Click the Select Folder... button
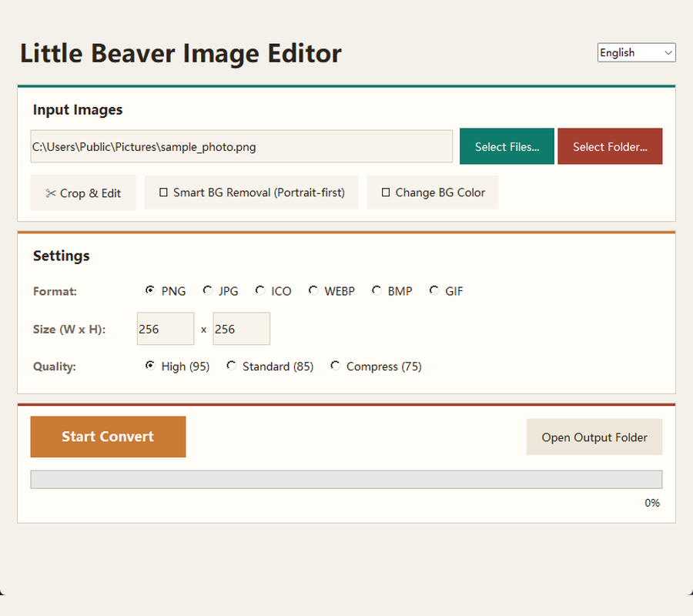Image resolution: width=693 pixels, height=616 pixels. (x=610, y=147)
